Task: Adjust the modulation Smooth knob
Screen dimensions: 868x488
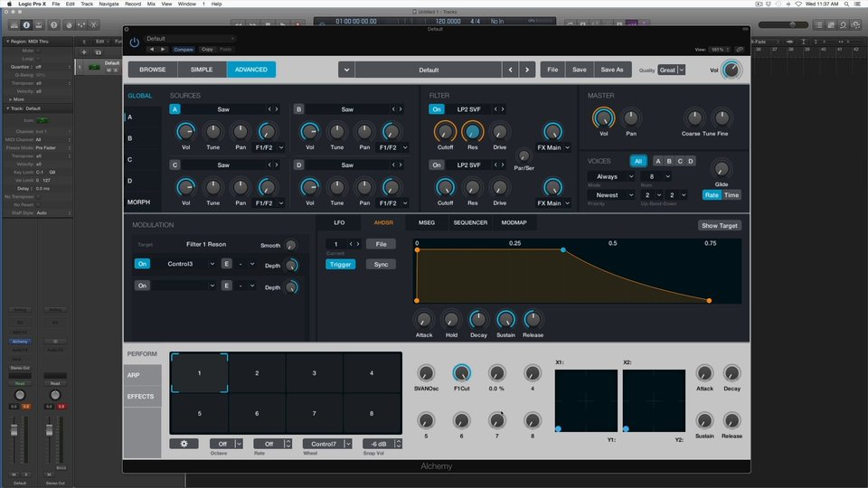Action: coord(290,245)
